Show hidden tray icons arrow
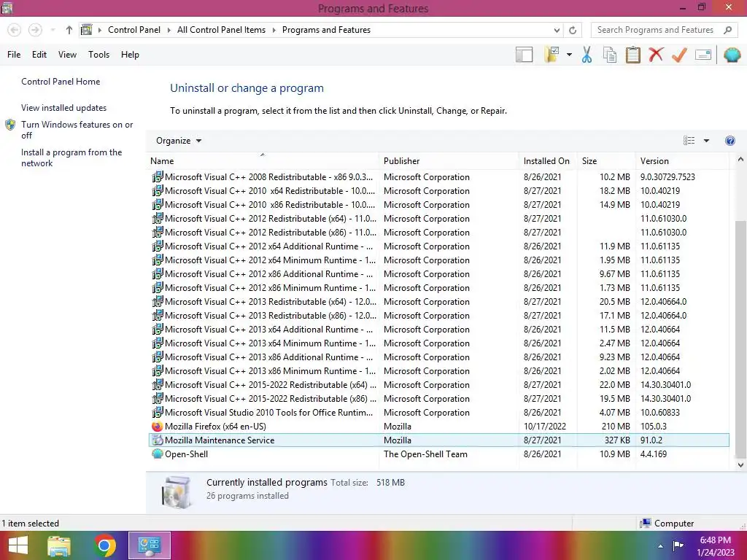The height and width of the screenshot is (560, 747). [x=660, y=546]
